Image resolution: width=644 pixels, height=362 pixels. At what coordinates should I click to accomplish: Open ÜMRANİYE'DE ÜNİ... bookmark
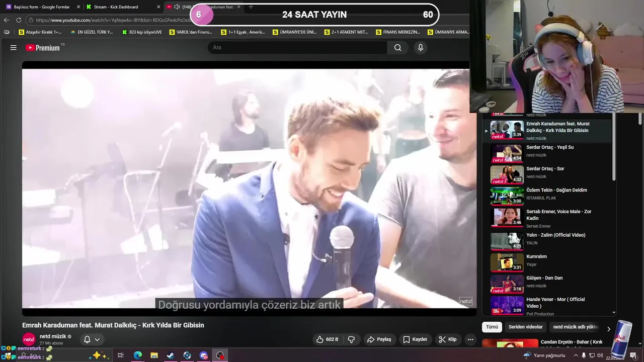[x=294, y=32]
